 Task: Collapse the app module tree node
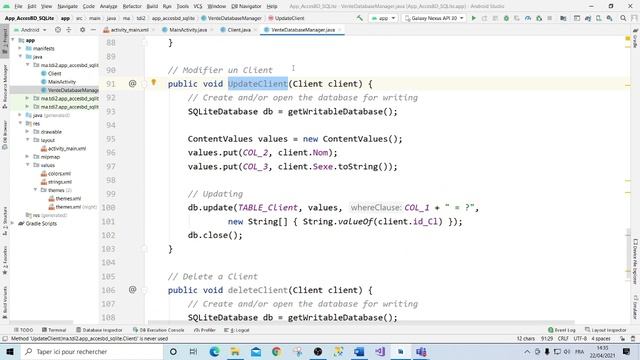(13, 40)
